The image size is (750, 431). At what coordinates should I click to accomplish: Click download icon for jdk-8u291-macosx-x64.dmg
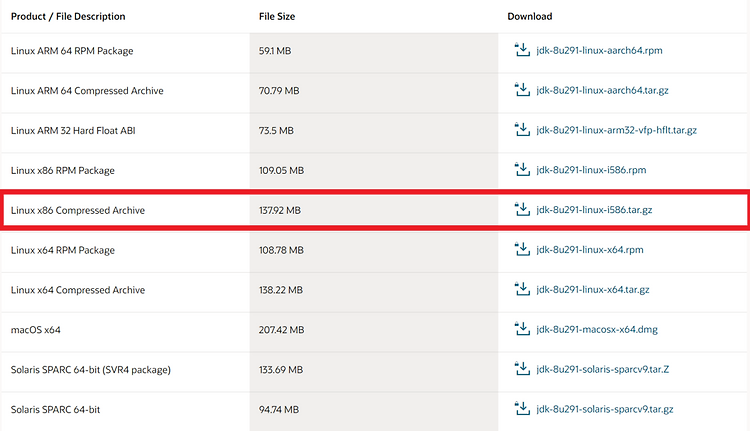522,329
